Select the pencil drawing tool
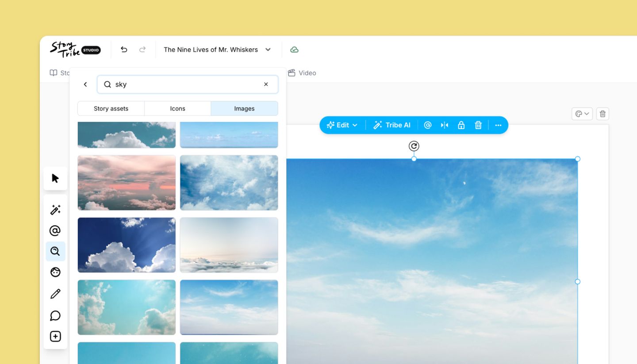Image resolution: width=637 pixels, height=364 pixels. 55,294
